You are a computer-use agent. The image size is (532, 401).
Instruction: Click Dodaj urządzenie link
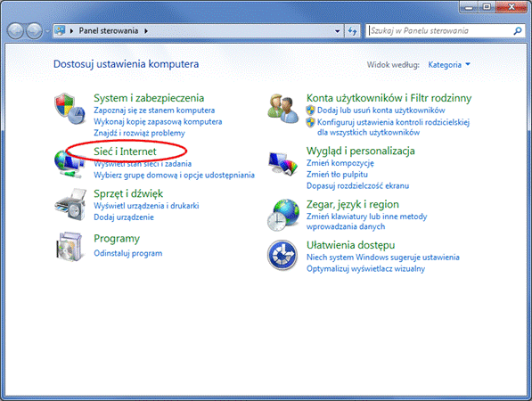[x=124, y=217]
